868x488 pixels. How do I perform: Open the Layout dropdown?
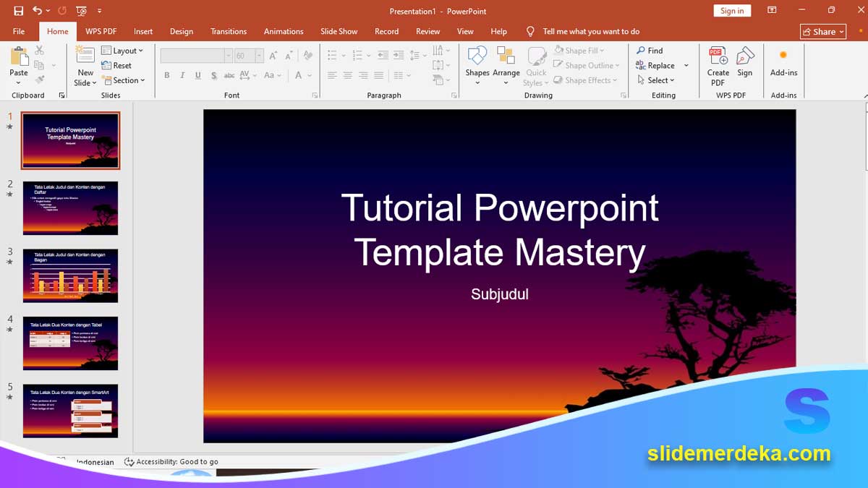point(122,51)
